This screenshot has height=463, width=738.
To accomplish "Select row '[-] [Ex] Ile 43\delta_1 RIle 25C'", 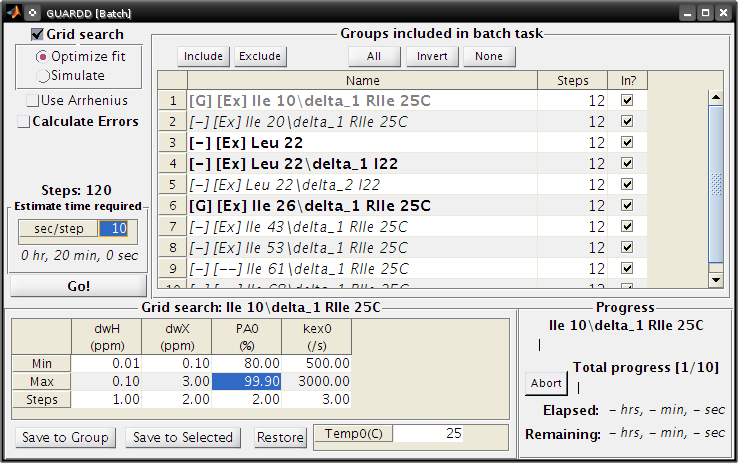I will [362, 227].
